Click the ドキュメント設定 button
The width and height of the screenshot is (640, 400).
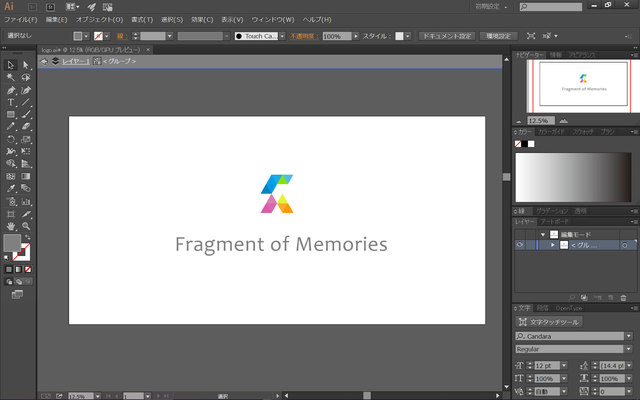coord(447,36)
